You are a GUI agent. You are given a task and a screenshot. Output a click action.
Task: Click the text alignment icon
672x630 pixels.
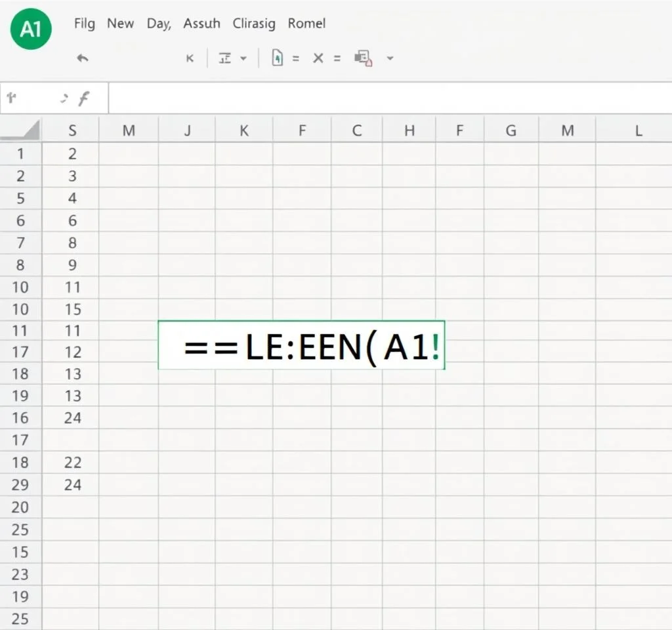point(225,58)
